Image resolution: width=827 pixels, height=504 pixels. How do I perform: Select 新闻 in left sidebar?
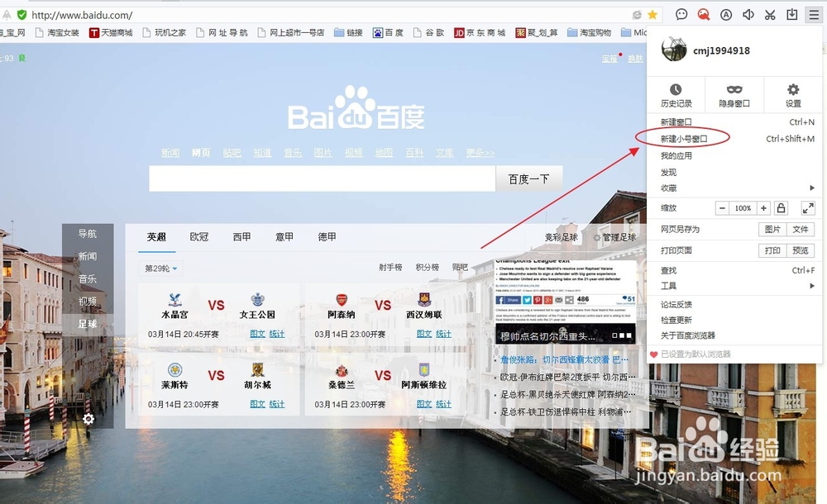tap(88, 256)
